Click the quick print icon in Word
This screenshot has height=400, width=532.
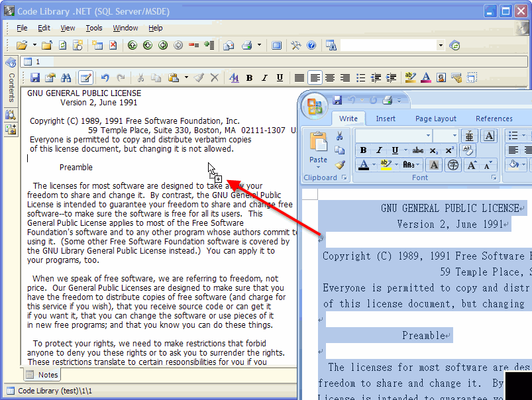pos(387,100)
